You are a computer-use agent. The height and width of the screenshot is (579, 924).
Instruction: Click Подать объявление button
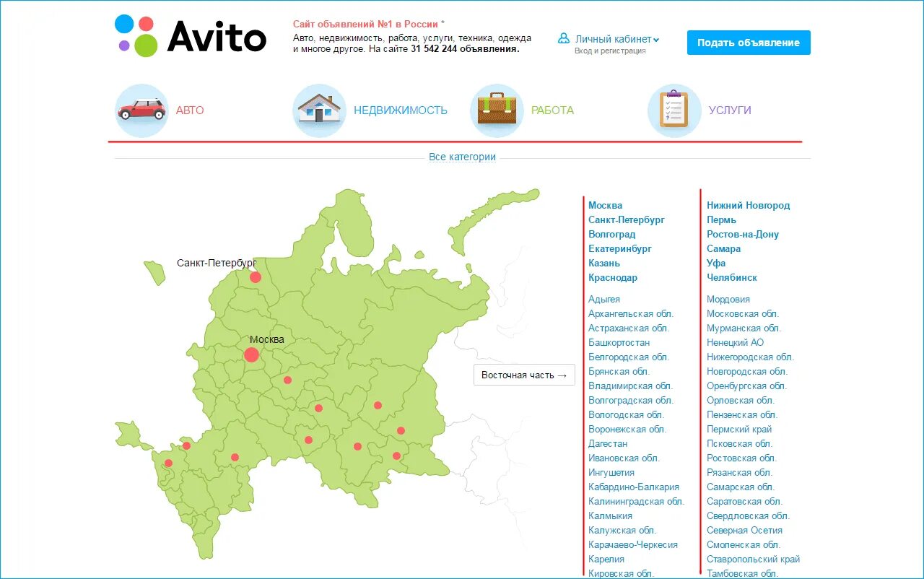pos(749,43)
